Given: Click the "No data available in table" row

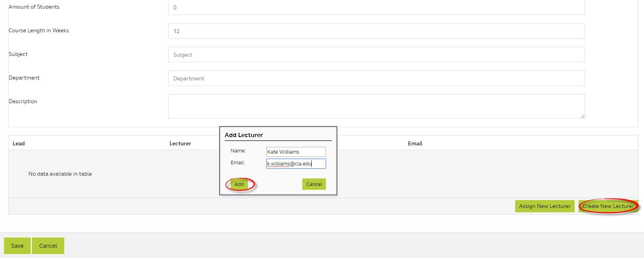Looking at the screenshot, I should pyautogui.click(x=60, y=174).
